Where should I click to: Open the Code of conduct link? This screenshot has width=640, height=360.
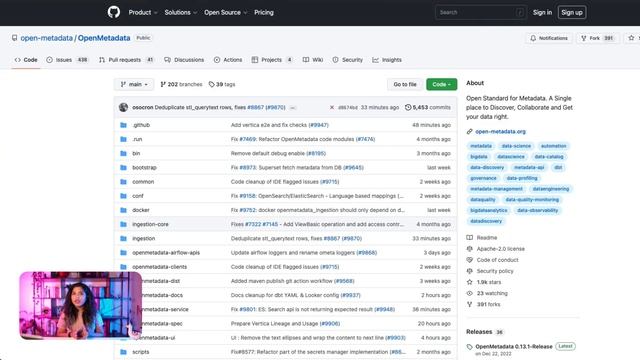(498, 260)
